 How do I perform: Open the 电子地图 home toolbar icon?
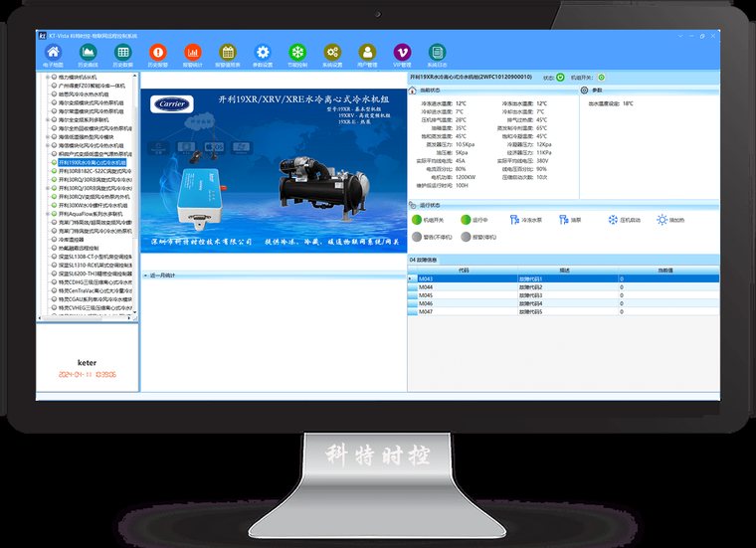click(54, 52)
